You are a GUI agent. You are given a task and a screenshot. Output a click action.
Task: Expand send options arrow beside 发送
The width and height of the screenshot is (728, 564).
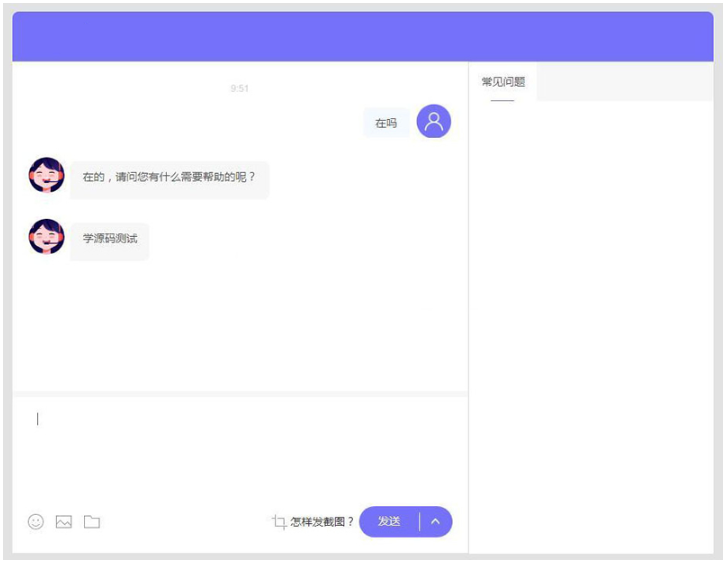click(x=435, y=522)
